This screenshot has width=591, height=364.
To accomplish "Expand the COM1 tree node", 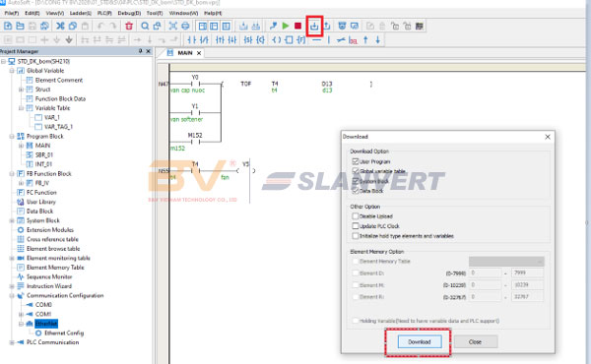I will (21, 314).
